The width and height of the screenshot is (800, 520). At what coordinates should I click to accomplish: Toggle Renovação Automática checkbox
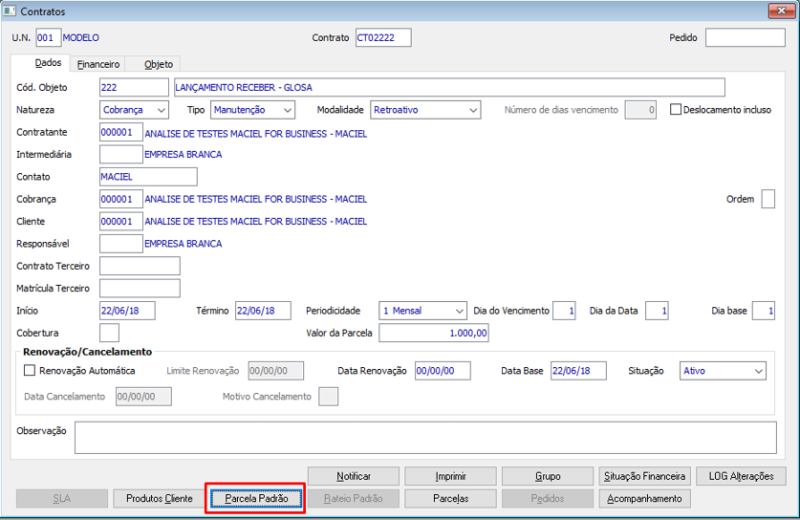[x=30, y=370]
